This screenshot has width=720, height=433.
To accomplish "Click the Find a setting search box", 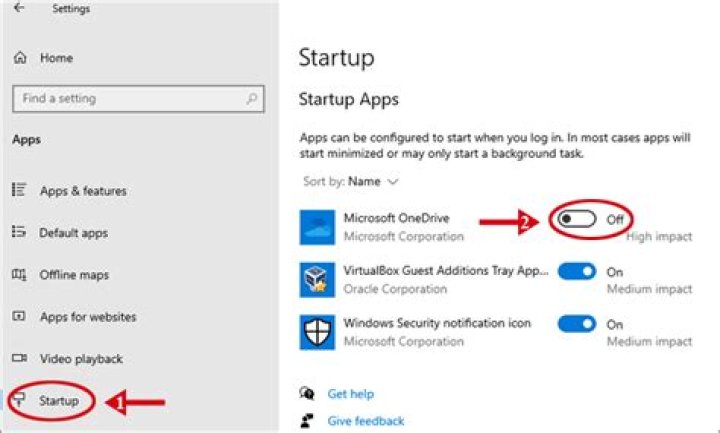I will tap(130, 99).
